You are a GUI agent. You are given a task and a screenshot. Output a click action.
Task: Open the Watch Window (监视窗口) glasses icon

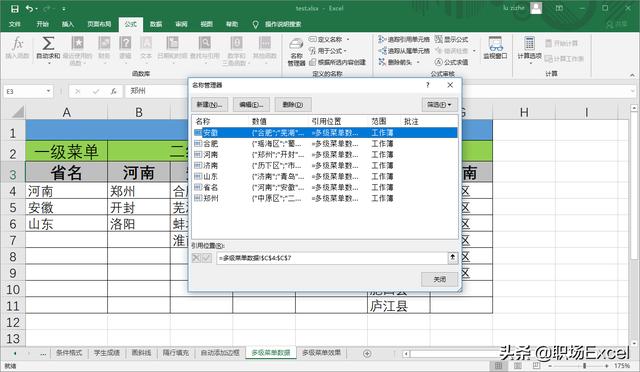point(495,43)
